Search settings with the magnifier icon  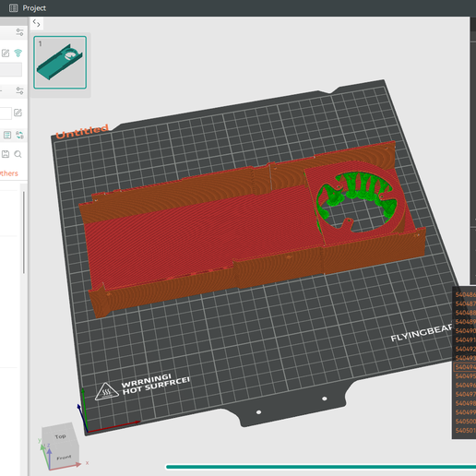coord(18,154)
